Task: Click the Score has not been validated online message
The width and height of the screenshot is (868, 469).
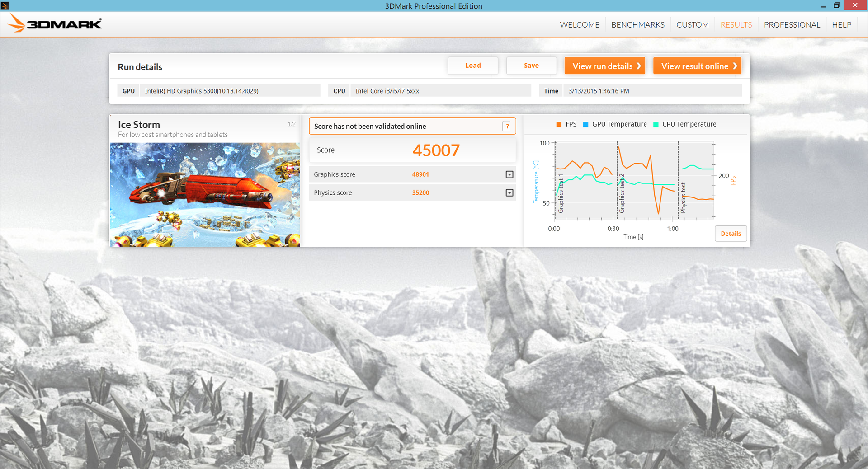Action: click(370, 127)
